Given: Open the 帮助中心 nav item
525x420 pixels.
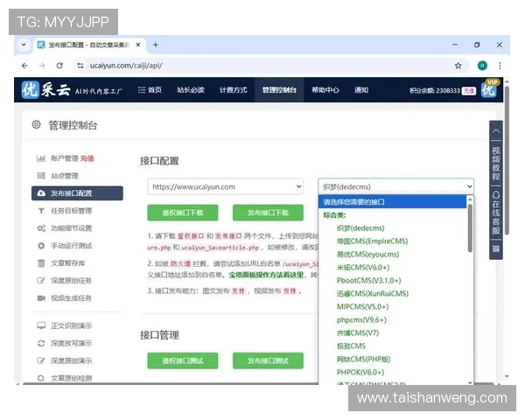Looking at the screenshot, I should pyautogui.click(x=325, y=90).
